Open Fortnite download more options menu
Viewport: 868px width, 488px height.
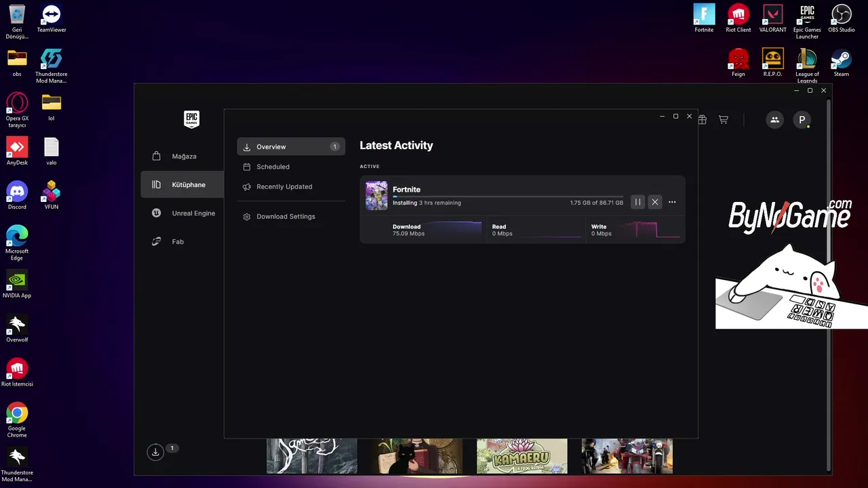pyautogui.click(x=672, y=202)
